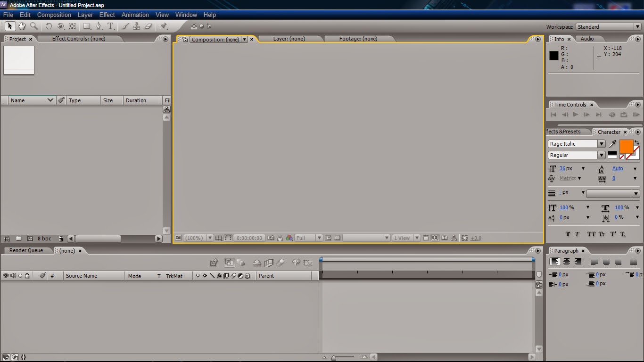Screen dimensions: 644x362
Task: Enable Motion Blur for the composition
Action: click(x=281, y=263)
